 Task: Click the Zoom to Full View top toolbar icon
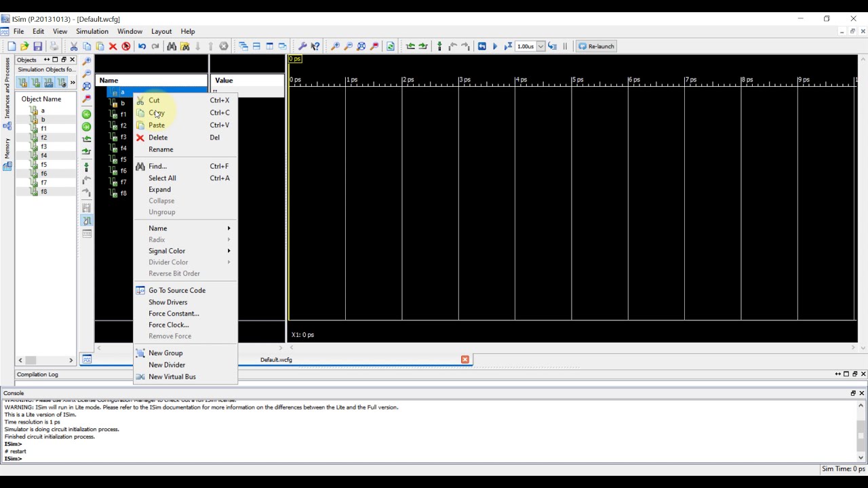[x=361, y=46]
